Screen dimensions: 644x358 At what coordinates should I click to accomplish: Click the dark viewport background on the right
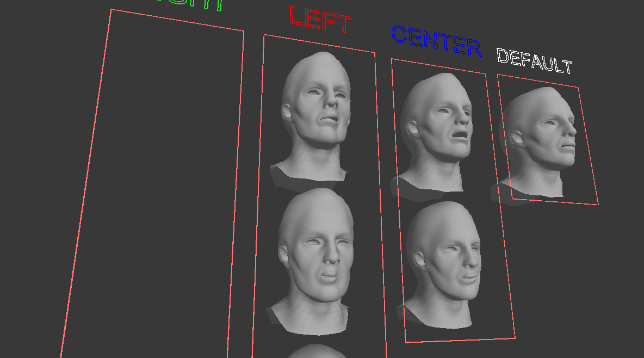pos(620,272)
